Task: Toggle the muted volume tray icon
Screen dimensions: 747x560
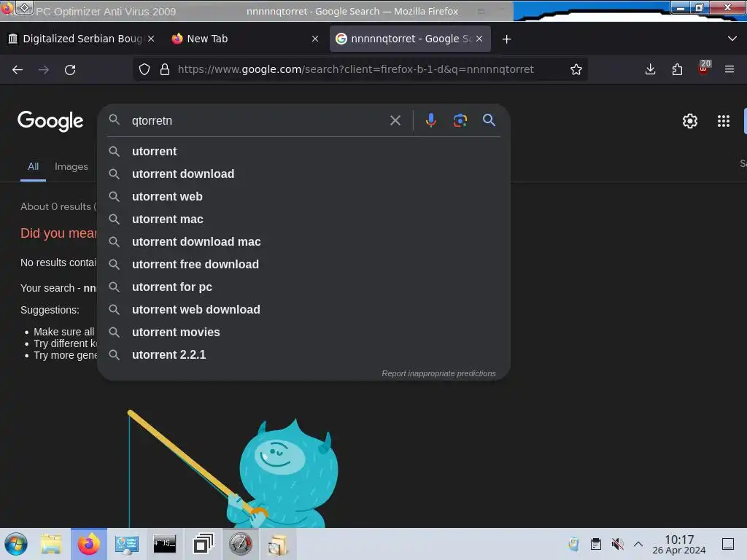Action: (x=617, y=544)
